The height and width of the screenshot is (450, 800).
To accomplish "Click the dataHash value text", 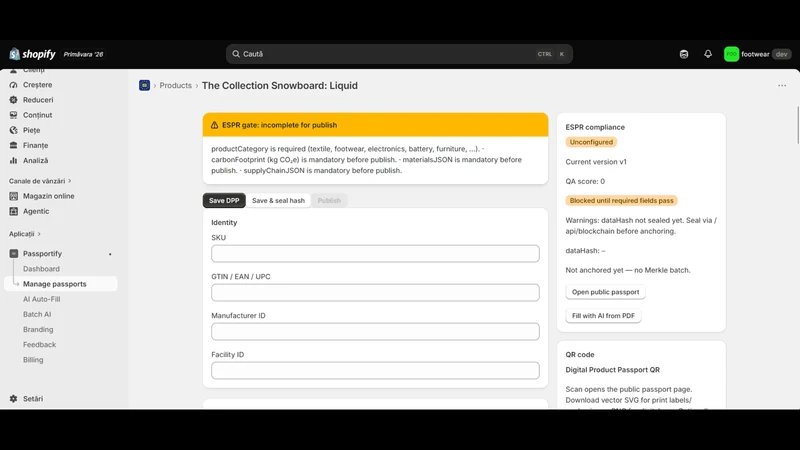I will [585, 251].
